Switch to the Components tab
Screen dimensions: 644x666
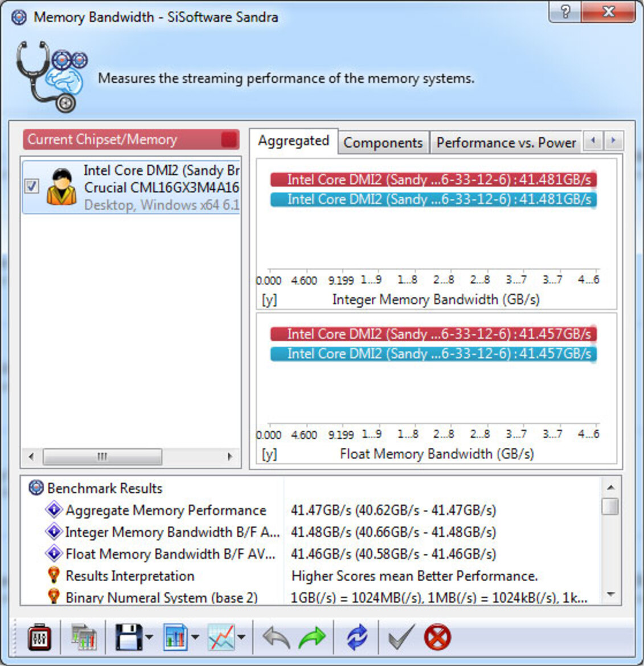click(x=383, y=142)
